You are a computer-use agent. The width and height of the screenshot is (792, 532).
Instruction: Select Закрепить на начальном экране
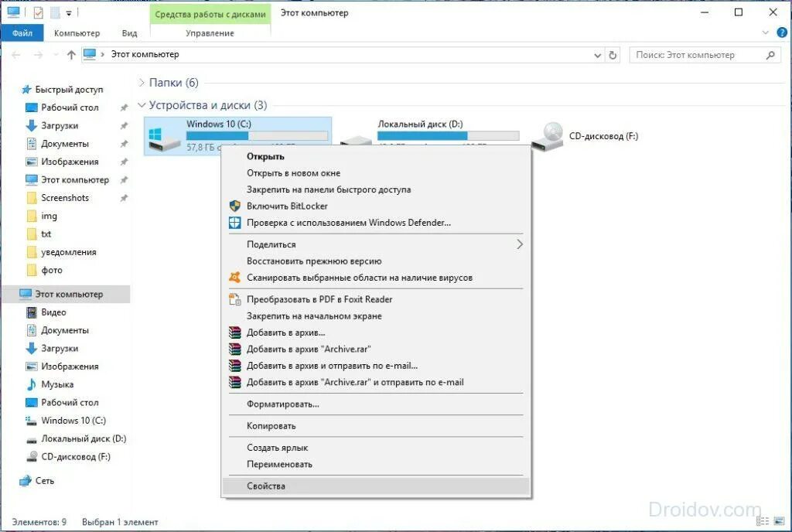point(376,316)
